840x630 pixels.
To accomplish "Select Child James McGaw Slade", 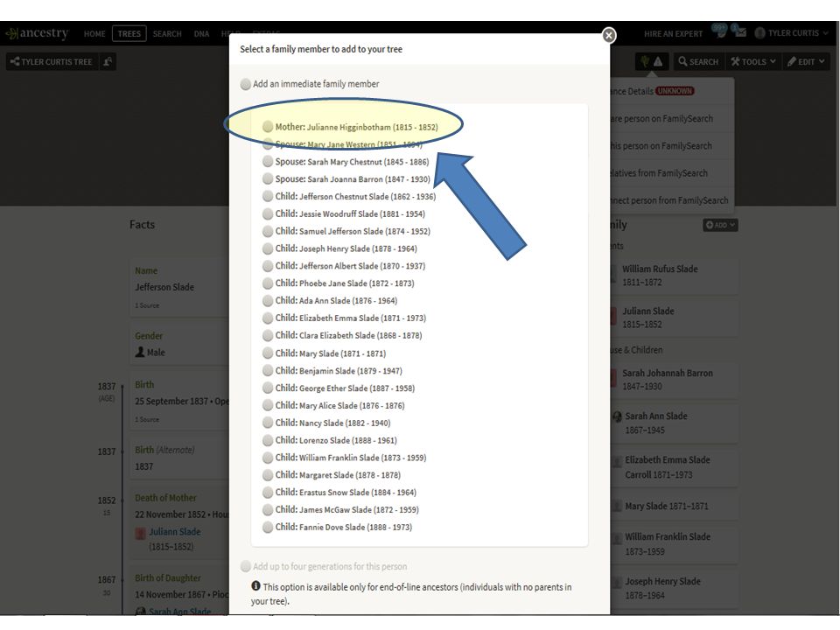I will (268, 509).
